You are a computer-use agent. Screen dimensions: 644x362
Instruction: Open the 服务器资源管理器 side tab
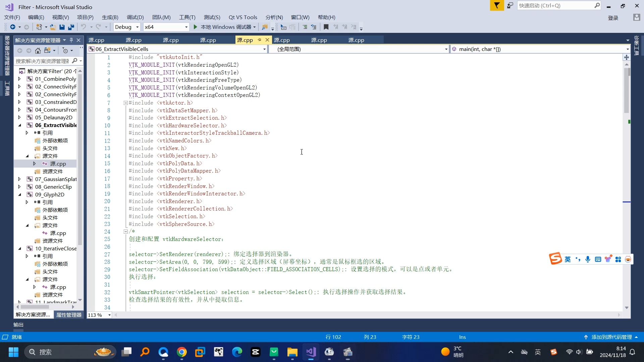coord(7,56)
